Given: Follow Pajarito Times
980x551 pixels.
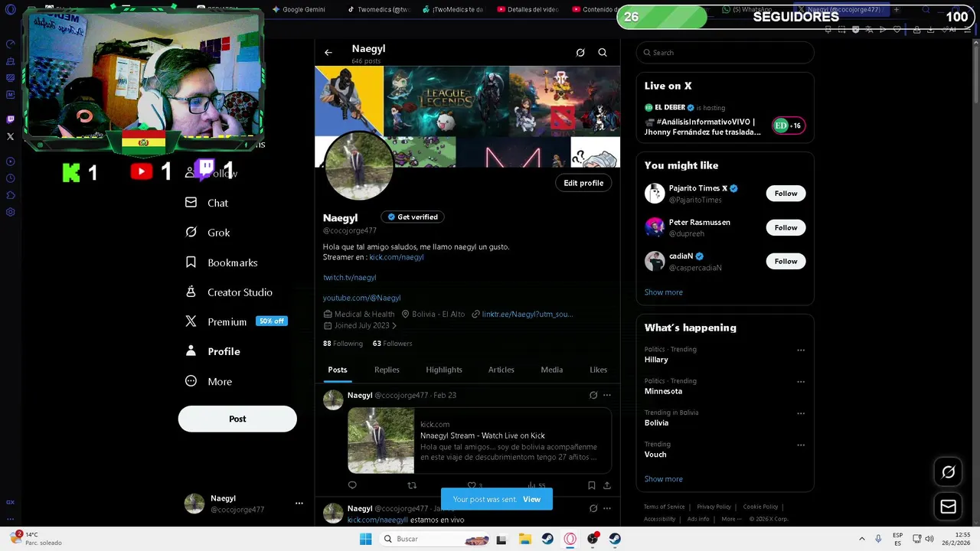Looking at the screenshot, I should pyautogui.click(x=786, y=194).
